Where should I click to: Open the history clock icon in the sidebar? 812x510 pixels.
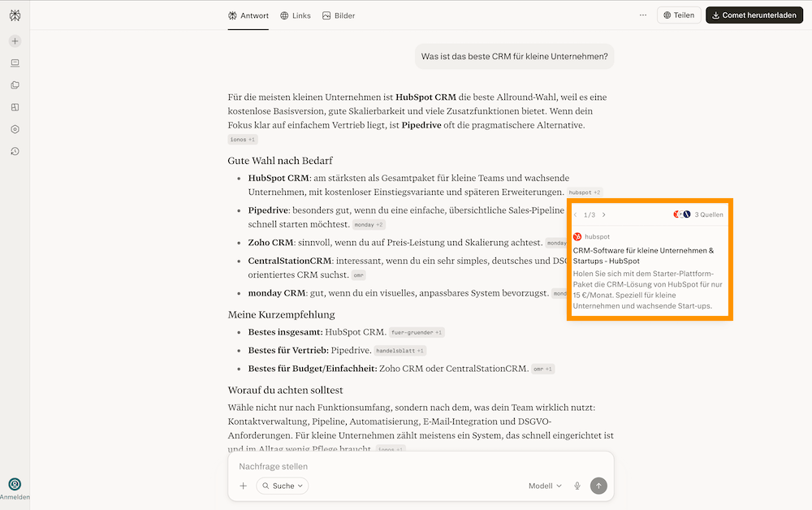coord(15,151)
